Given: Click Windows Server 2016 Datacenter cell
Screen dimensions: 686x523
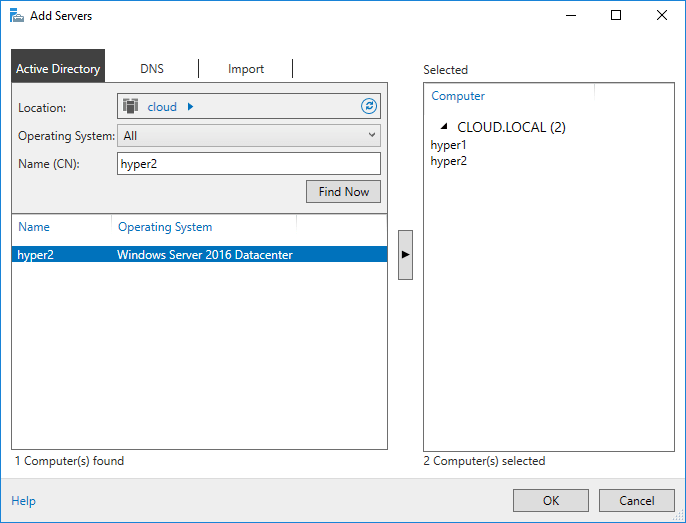Looking at the screenshot, I should 205,255.
